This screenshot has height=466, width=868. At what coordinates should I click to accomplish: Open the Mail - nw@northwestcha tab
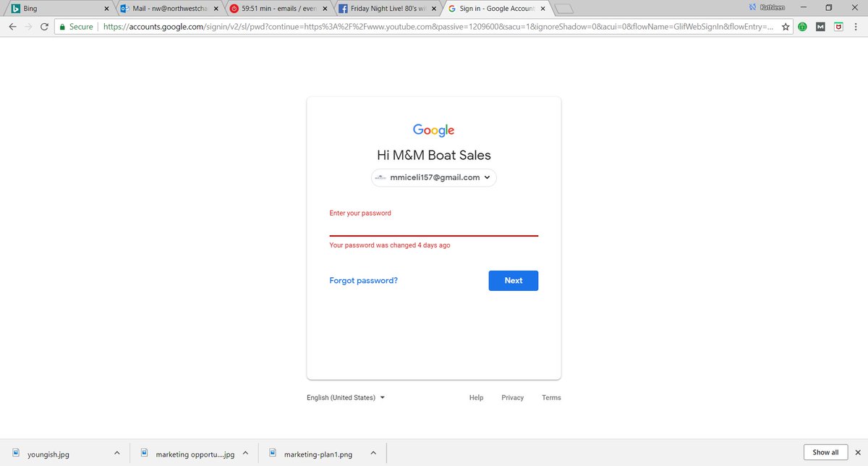(169, 9)
